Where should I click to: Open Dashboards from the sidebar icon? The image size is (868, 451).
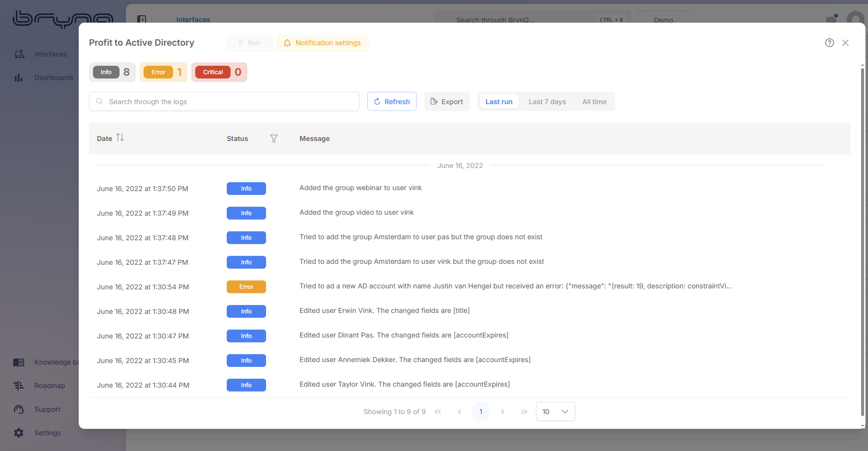[19, 78]
